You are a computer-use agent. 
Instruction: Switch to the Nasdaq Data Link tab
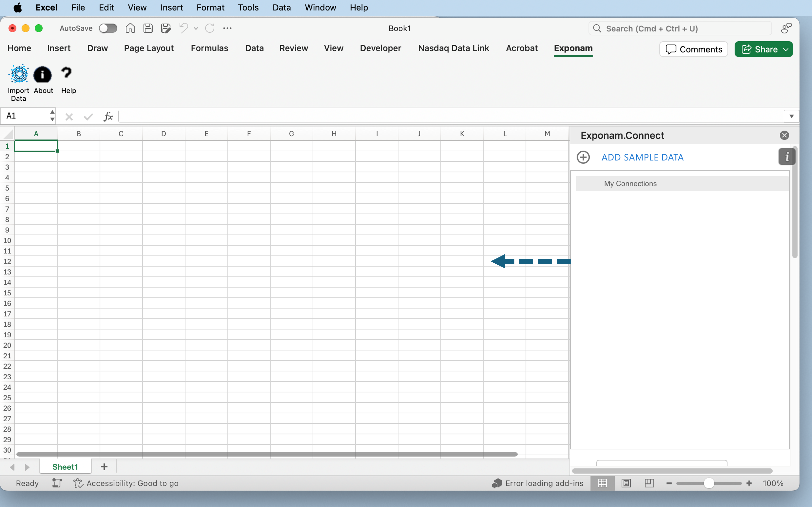[454, 48]
